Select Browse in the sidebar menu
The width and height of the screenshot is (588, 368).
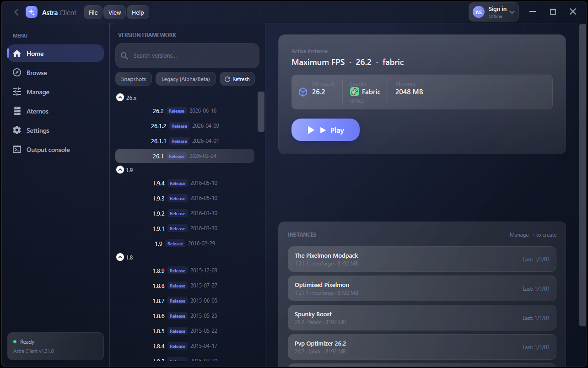point(56,73)
